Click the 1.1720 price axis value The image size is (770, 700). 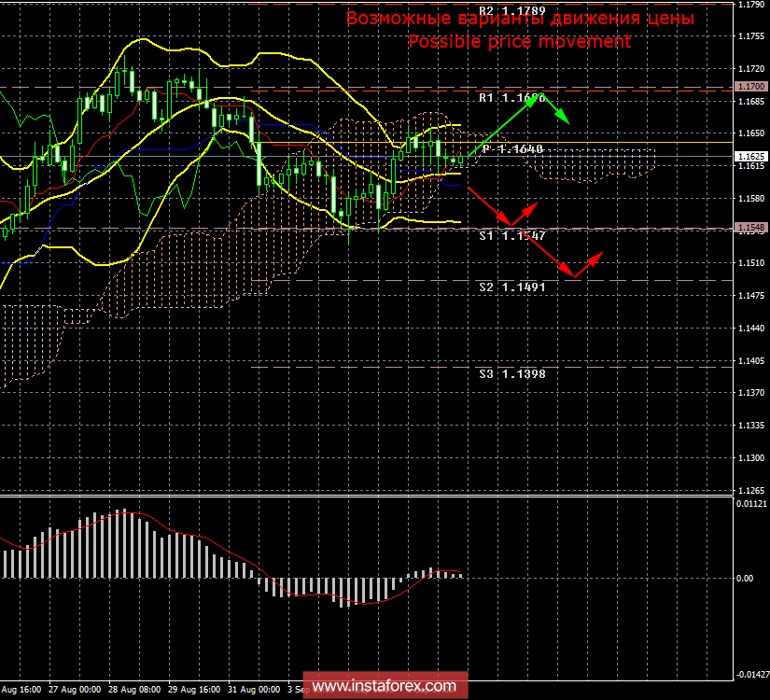tap(751, 69)
